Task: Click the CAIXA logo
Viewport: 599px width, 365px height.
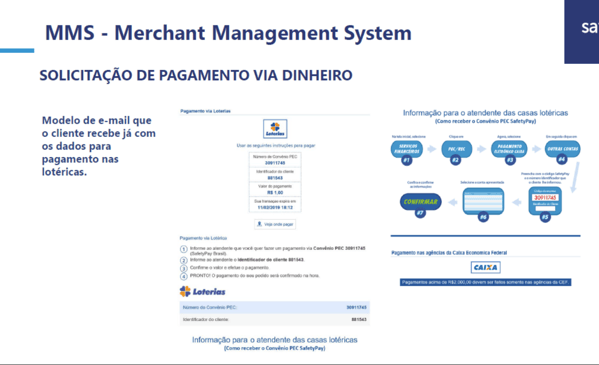Action: pos(486,267)
